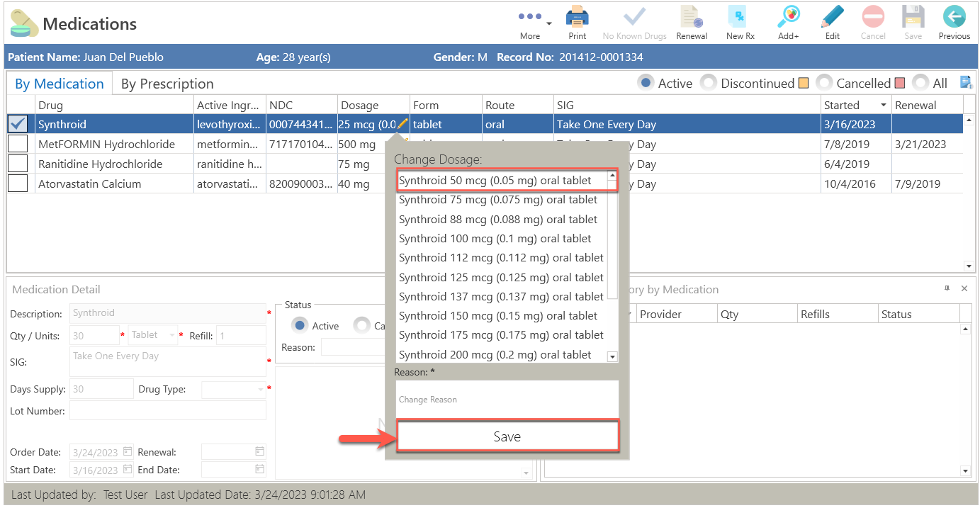This screenshot has width=980, height=508.
Task: Click the Renewal toolbar icon
Action: [x=692, y=17]
